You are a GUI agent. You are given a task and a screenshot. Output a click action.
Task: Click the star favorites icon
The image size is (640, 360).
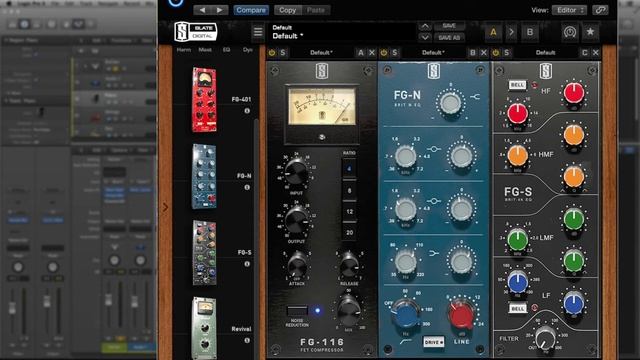(590, 32)
